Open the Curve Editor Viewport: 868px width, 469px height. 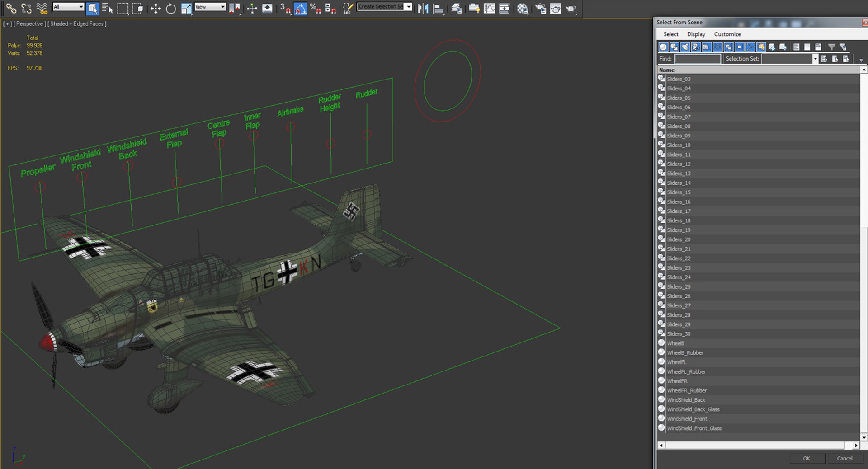tap(489, 8)
